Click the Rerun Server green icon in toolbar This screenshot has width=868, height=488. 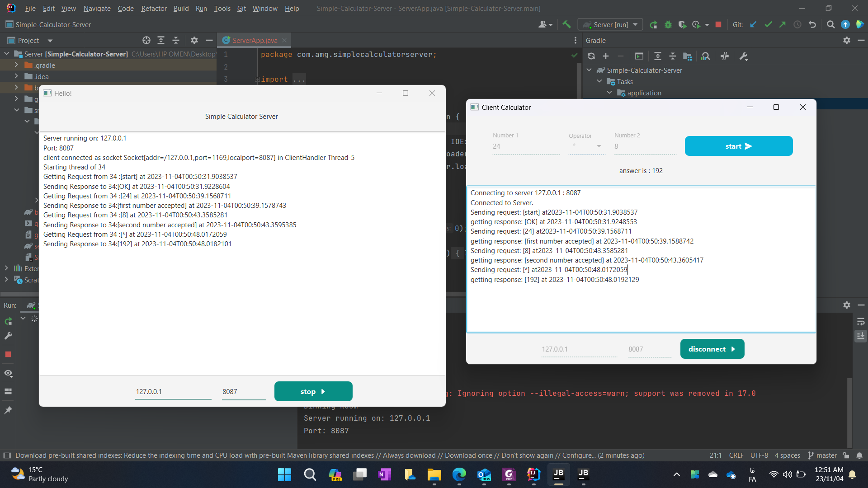[x=653, y=24]
